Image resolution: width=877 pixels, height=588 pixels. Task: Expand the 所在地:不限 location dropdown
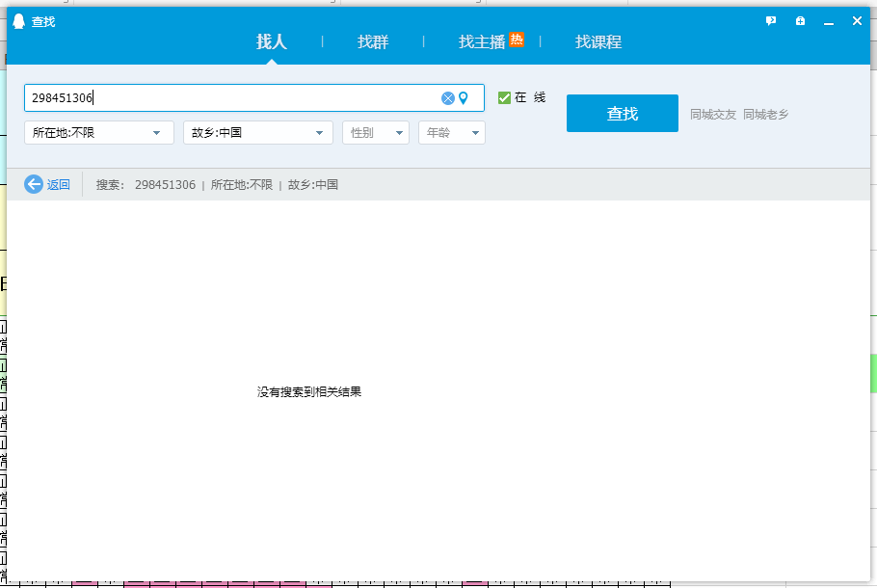coord(99,133)
